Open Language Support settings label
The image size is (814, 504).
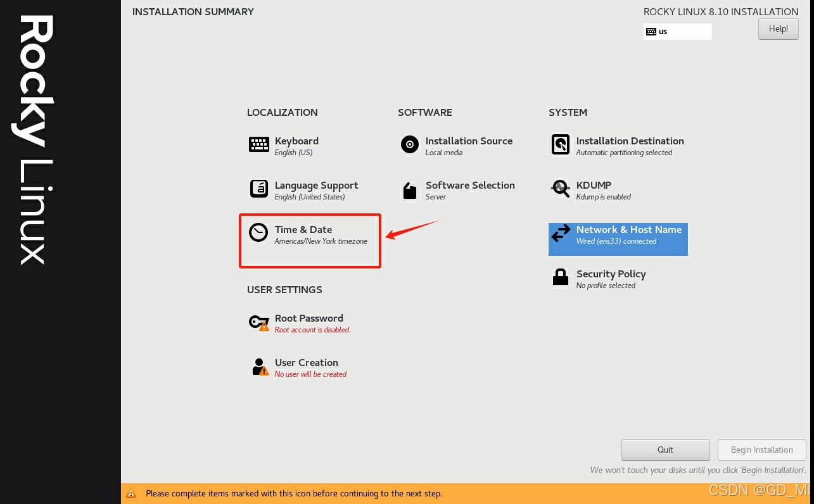(316, 186)
